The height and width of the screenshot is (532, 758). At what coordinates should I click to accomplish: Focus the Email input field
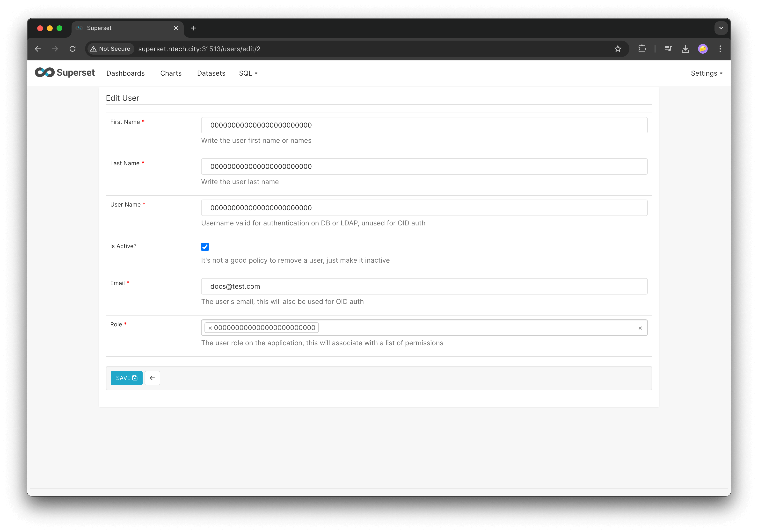tap(424, 286)
